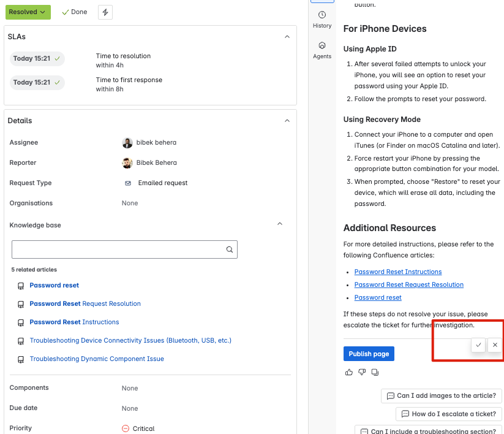Choose 'Can I include a troubleshooting section?' prompt
Screen dimensions: 504x434
click(428, 430)
